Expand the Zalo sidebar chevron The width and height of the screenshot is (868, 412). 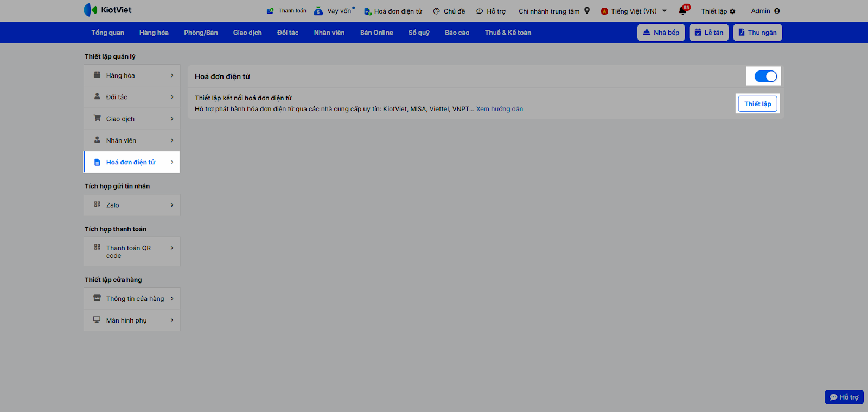coord(172,205)
